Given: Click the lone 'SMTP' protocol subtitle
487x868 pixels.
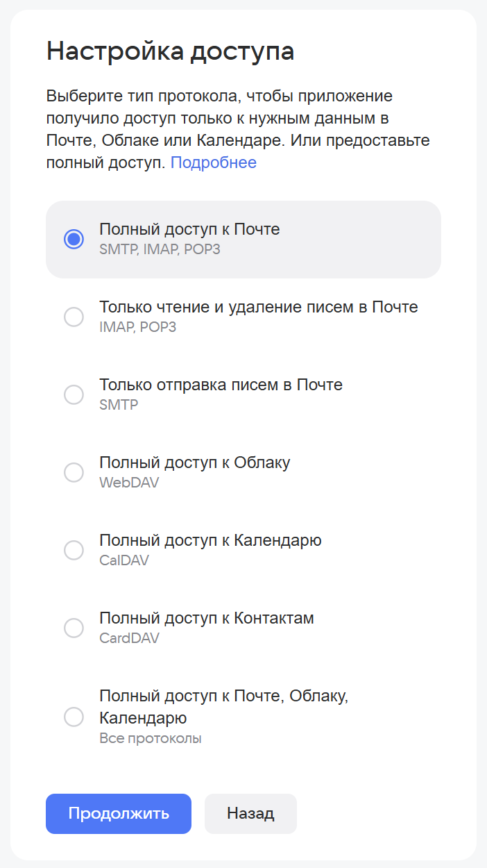Looking at the screenshot, I should point(119,404).
